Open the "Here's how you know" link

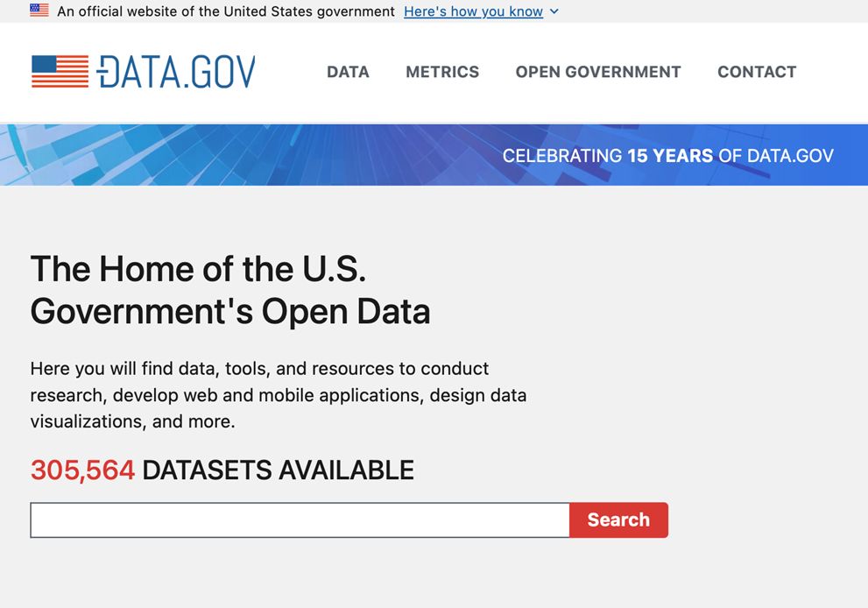473,11
